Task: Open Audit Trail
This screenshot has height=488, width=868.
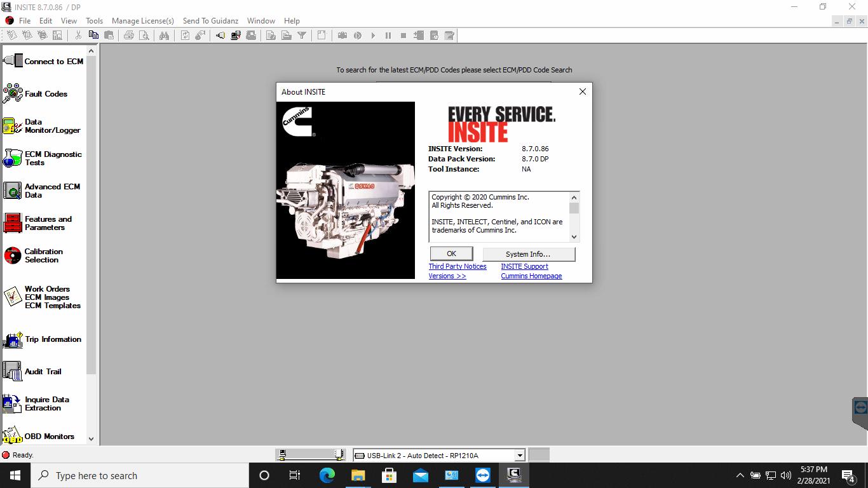Action: pyautogui.click(x=32, y=371)
